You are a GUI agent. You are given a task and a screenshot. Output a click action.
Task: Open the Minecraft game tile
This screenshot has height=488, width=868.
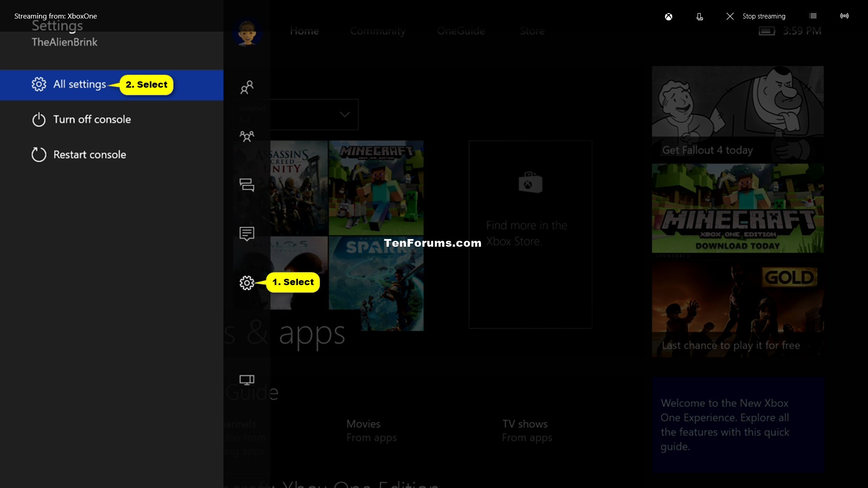(x=376, y=188)
